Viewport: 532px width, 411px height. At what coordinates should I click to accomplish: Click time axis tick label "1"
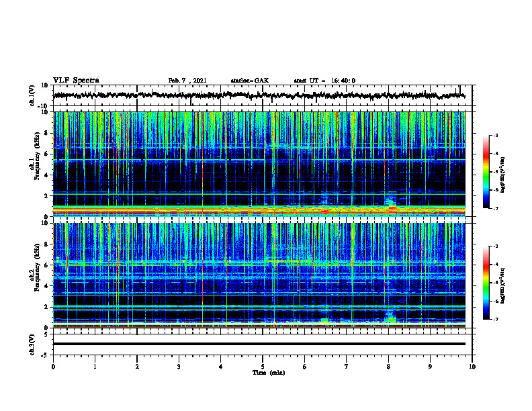coord(95,367)
